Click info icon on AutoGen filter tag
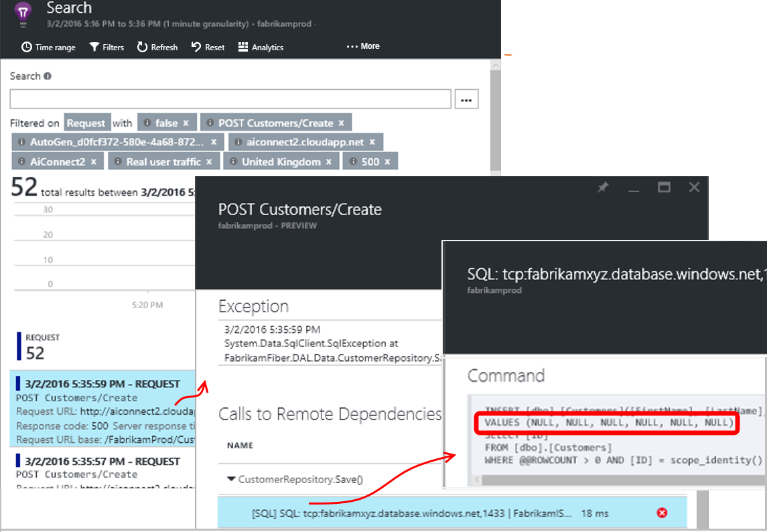Screen dimensions: 767x532 pyautogui.click(x=21, y=142)
